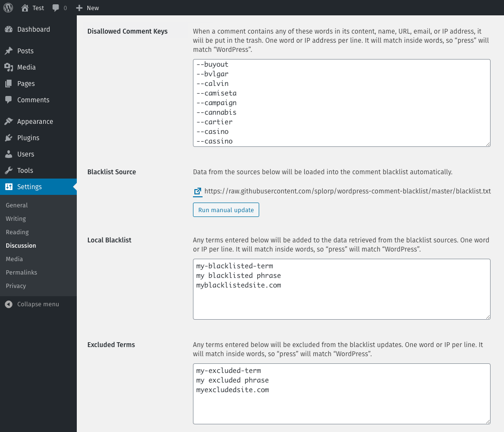Image resolution: width=504 pixels, height=432 pixels.
Task: Go to General settings submenu
Action: 17,205
